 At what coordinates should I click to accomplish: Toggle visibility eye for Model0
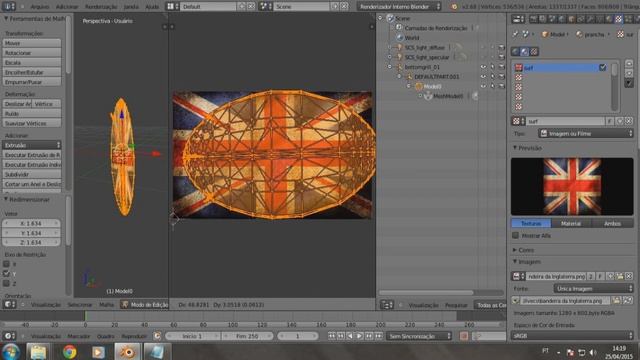pyautogui.click(x=483, y=87)
